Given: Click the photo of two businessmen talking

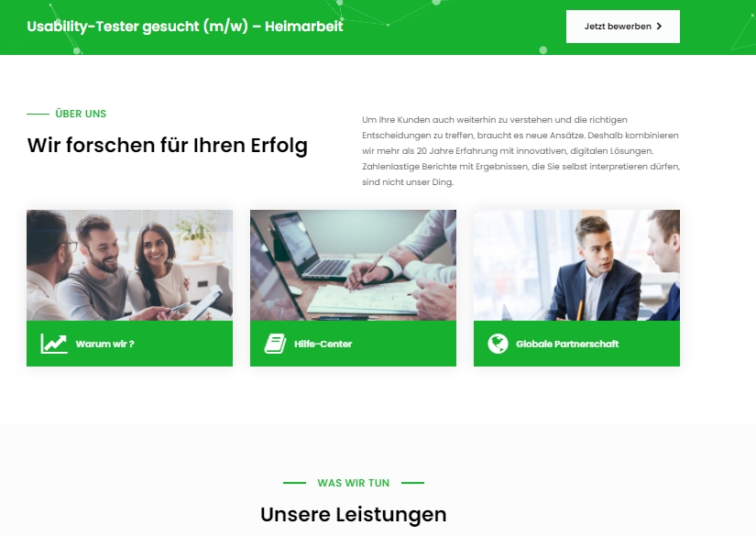Looking at the screenshot, I should (576, 265).
